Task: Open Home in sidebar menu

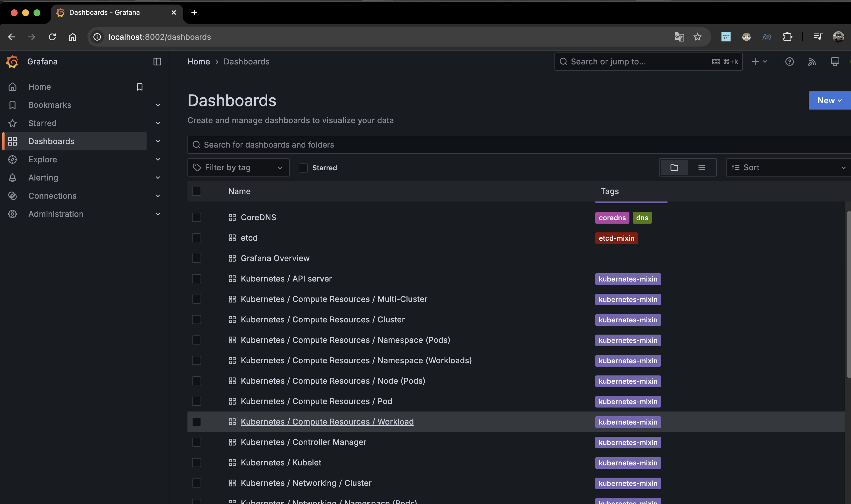Action: tap(39, 87)
